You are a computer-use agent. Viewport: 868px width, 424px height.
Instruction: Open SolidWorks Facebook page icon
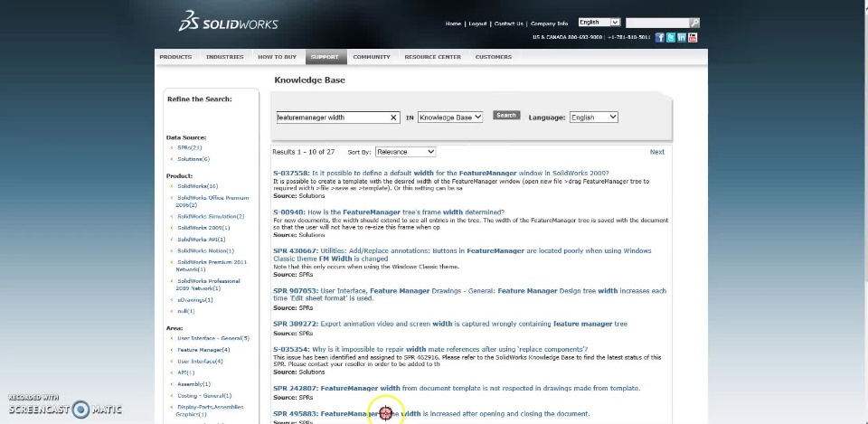(659, 38)
